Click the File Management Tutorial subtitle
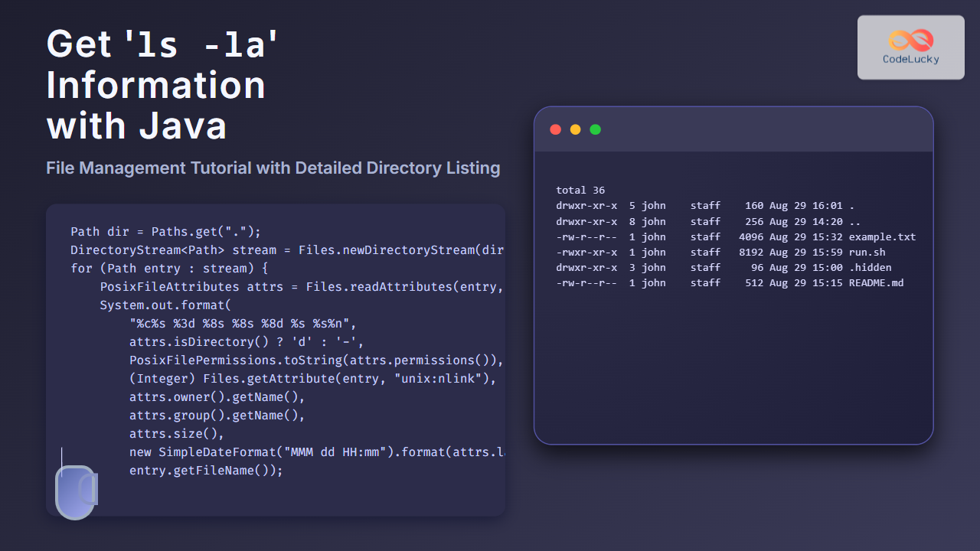This screenshot has width=980, height=551. [273, 168]
